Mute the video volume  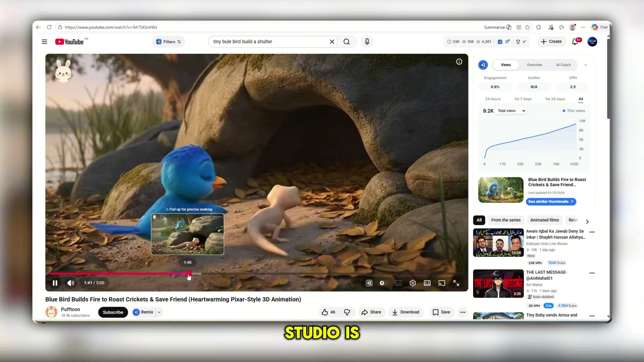71,283
